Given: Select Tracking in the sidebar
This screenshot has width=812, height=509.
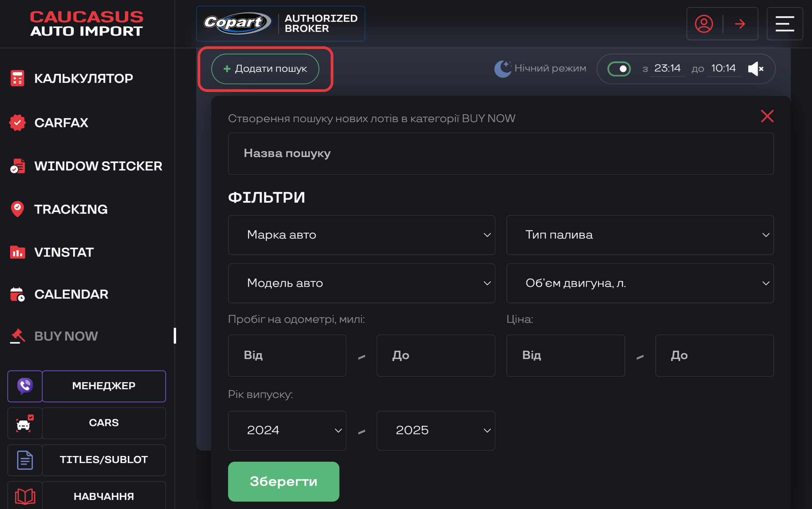Looking at the screenshot, I should 71,209.
